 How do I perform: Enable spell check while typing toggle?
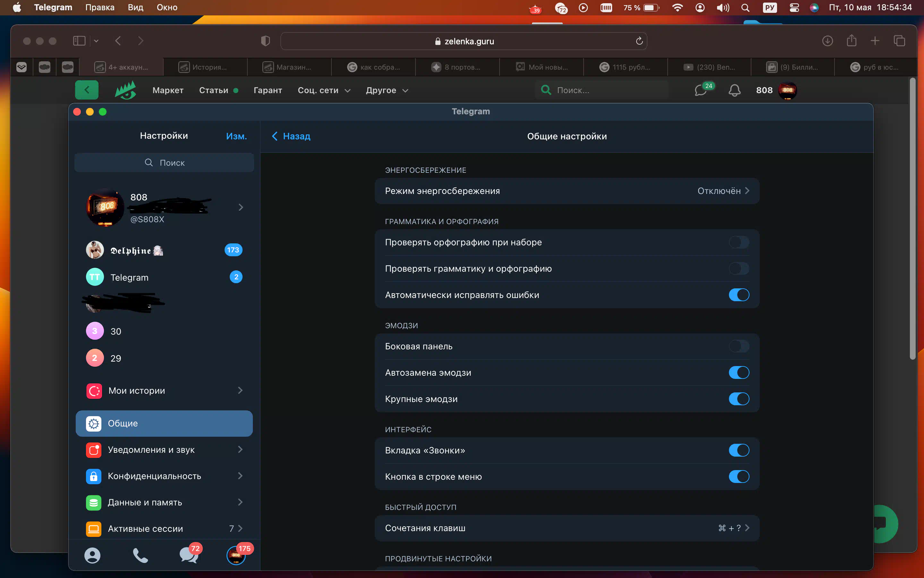coord(739,242)
